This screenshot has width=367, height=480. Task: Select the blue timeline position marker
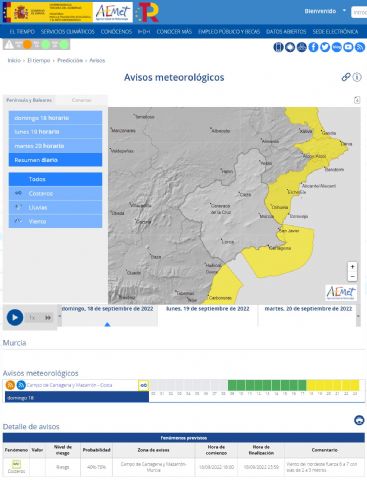(107, 324)
